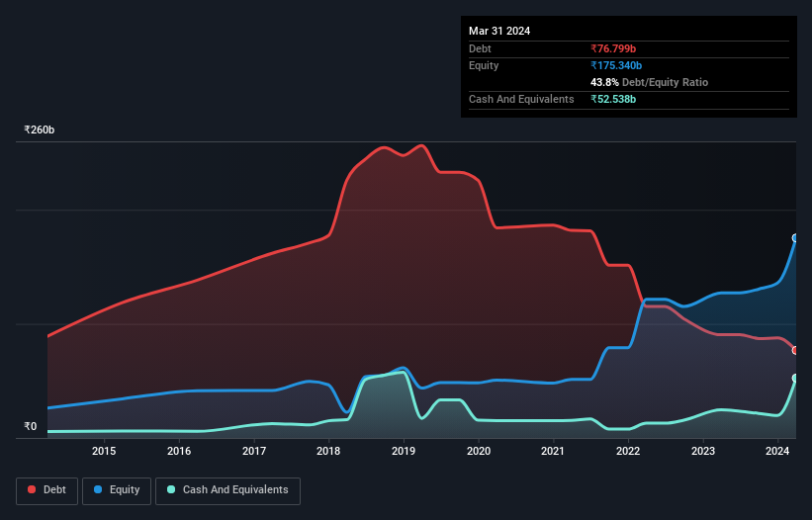Click the teal Cash And Equivalents legend dot
This screenshot has height=520, width=812.
click(171, 489)
